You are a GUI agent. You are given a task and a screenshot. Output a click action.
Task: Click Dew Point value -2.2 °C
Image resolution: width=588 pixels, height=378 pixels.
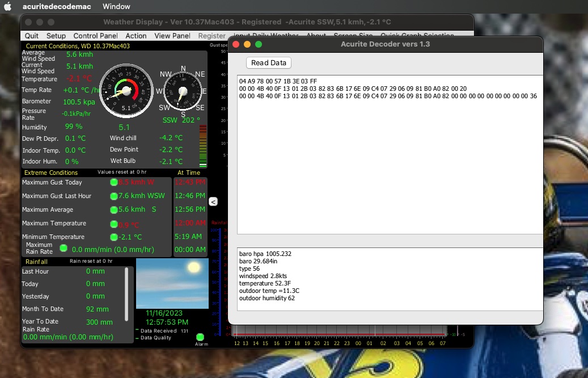click(x=171, y=149)
